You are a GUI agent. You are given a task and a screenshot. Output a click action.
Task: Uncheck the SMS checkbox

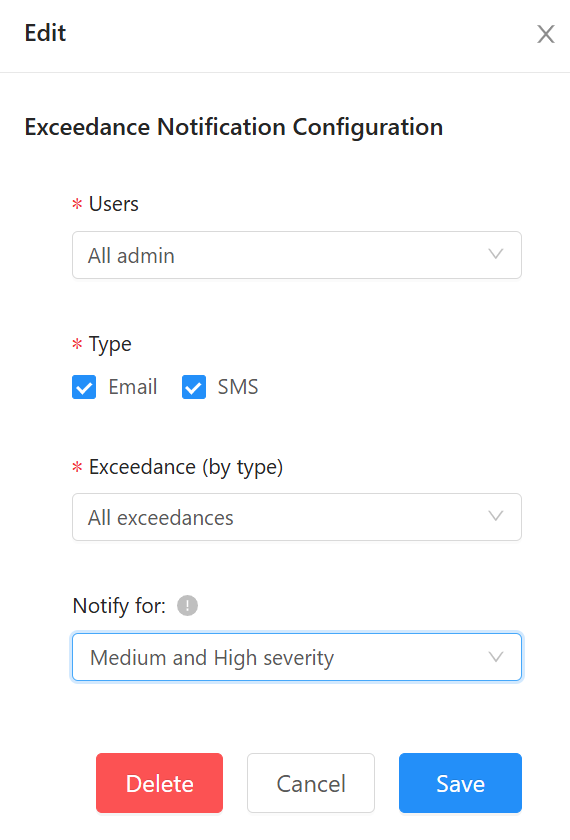tap(194, 387)
